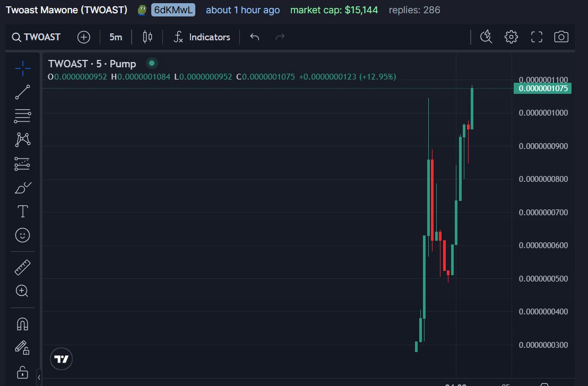Click the about 1 hour ago link
588x386 pixels.
pos(243,10)
